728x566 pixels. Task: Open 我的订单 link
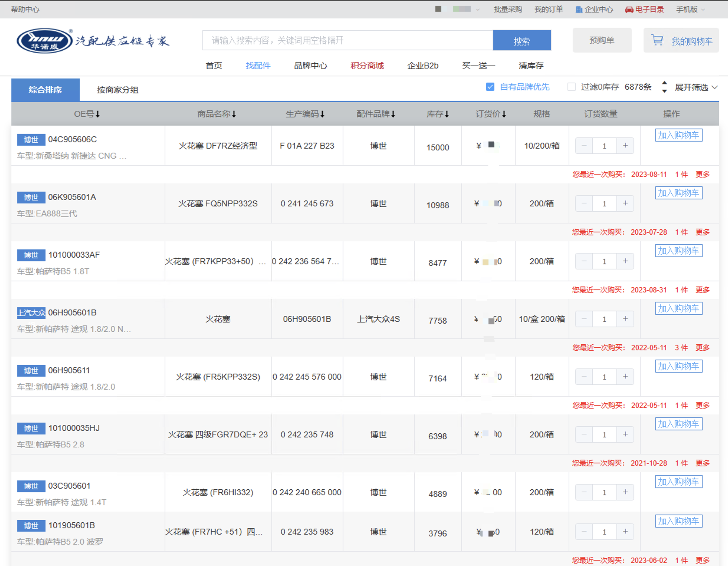click(x=549, y=9)
